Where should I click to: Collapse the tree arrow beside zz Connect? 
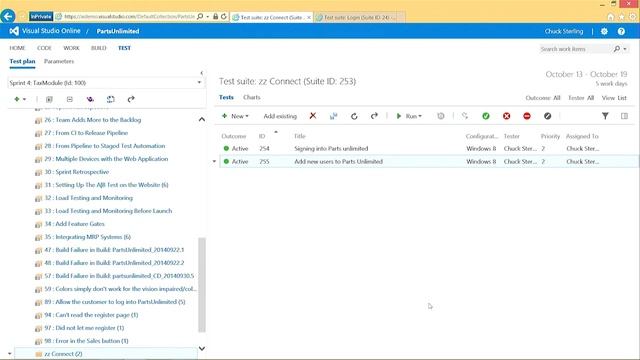point(9,354)
